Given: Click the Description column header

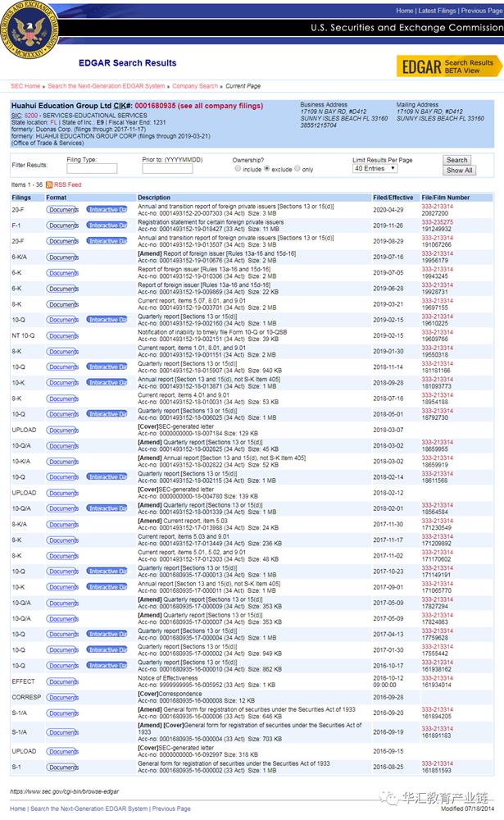Looking at the screenshot, I should point(154,198).
